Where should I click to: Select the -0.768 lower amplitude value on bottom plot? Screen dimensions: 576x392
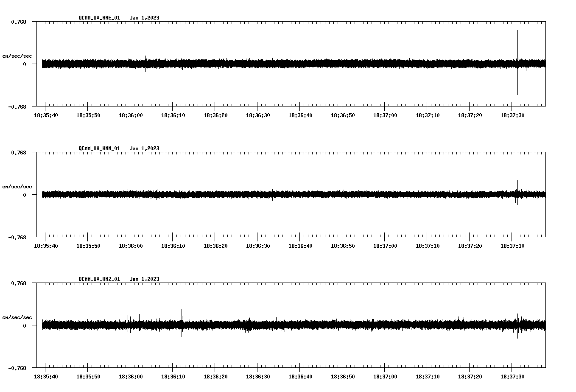point(17,367)
